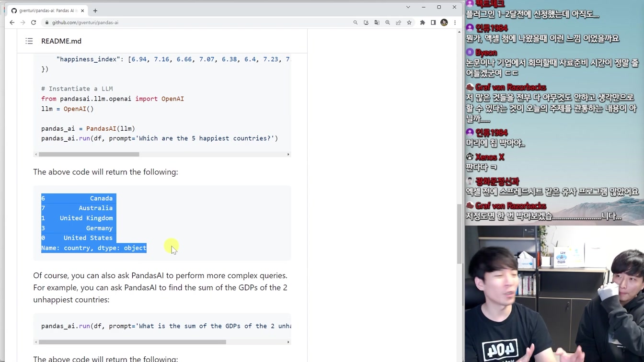This screenshot has height=362, width=644.
Task: Open the Chrome profile avatar
Action: [444, 23]
